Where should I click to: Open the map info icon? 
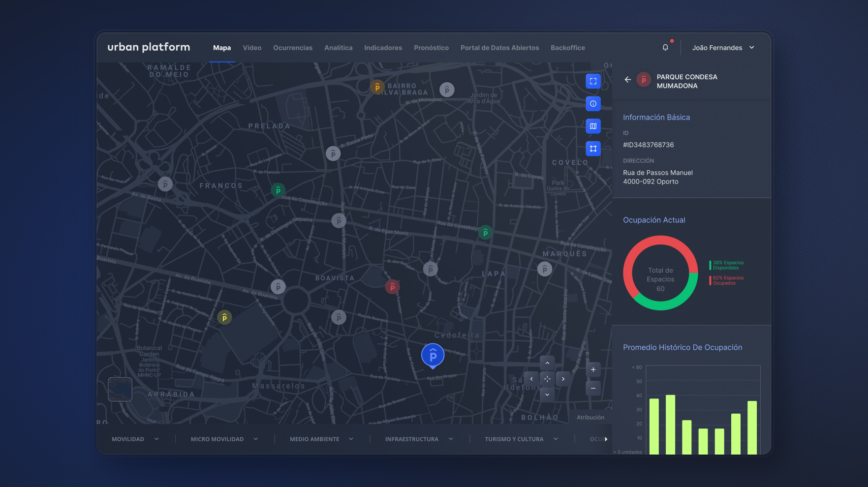593,104
